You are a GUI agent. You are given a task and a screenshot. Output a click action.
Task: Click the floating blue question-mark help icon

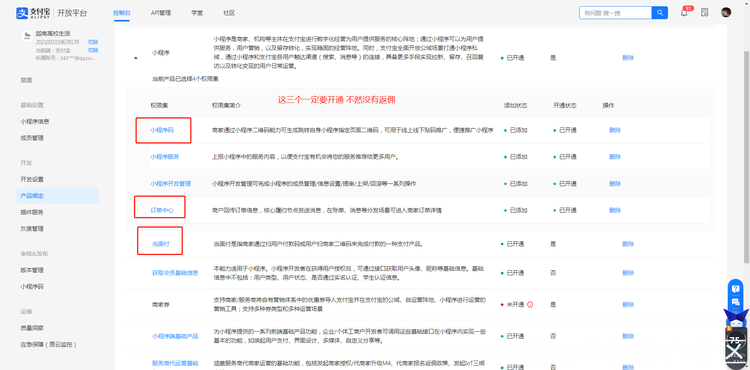[x=736, y=289]
